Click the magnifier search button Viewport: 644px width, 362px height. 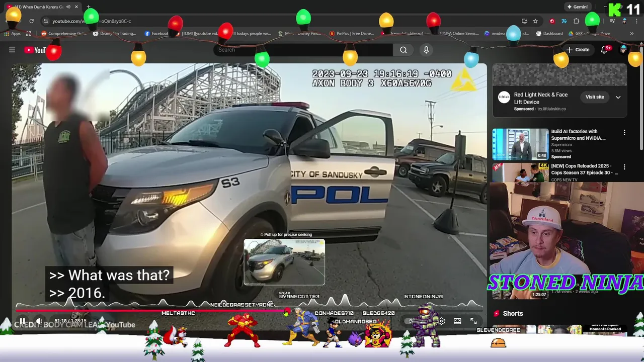(404, 50)
